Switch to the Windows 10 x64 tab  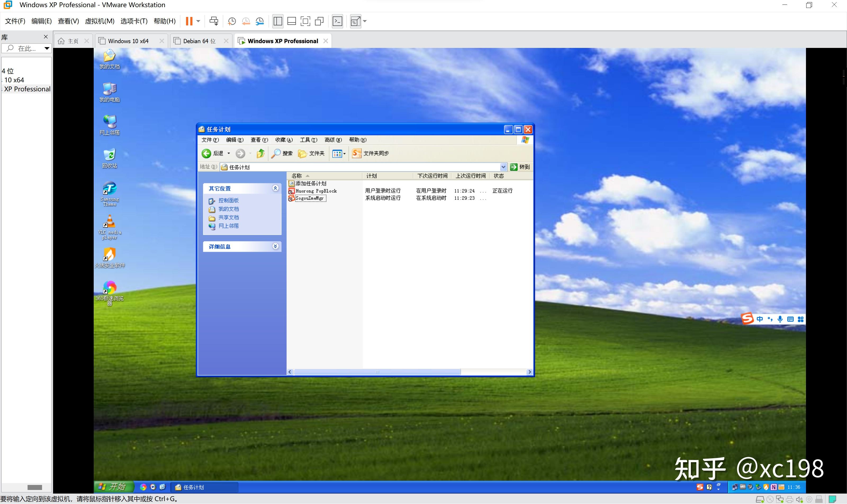click(128, 41)
